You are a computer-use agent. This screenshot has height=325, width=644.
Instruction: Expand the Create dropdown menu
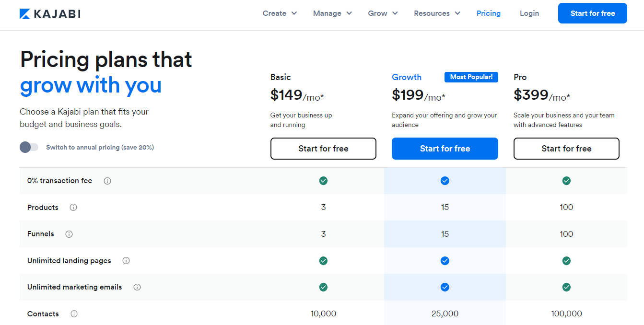point(280,13)
